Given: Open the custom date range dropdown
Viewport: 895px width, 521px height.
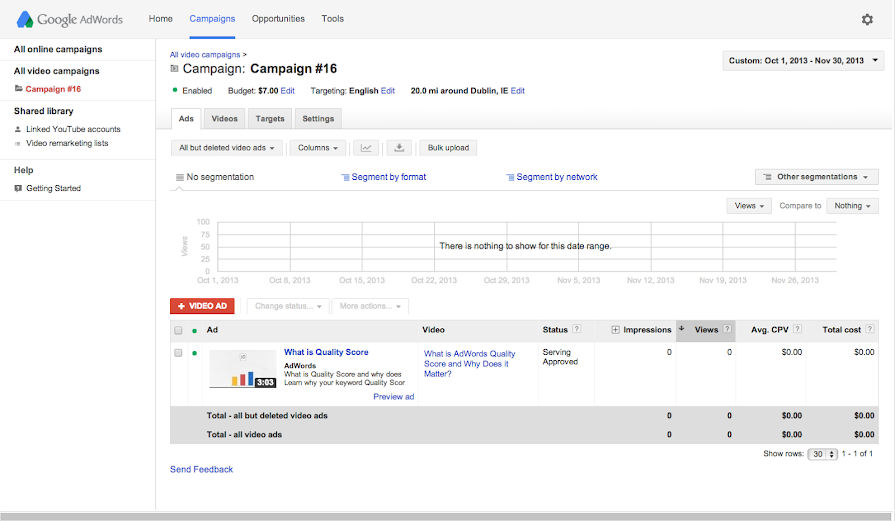Looking at the screenshot, I should point(803,61).
